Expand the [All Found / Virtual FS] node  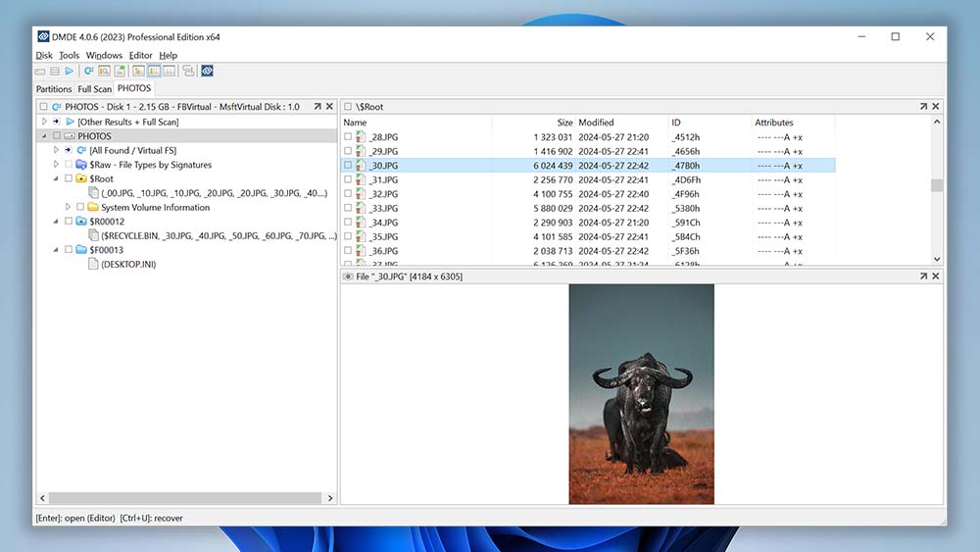tap(56, 150)
